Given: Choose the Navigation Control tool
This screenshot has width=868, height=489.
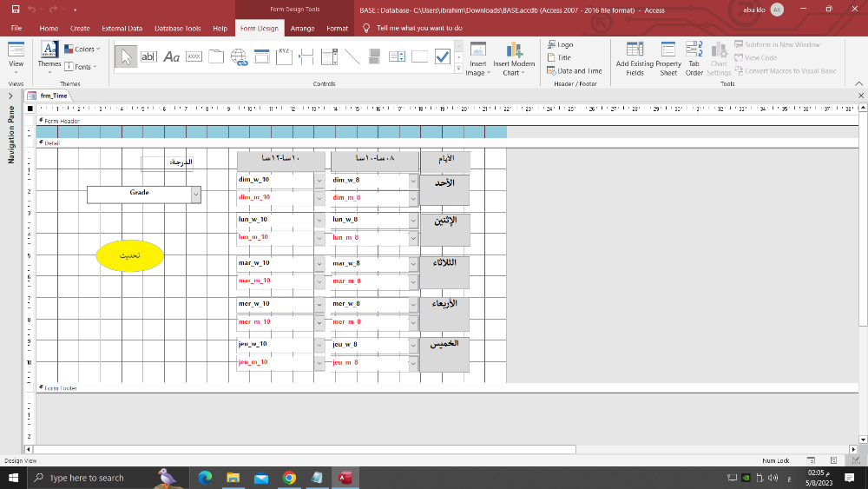Looking at the screenshot, I should [x=261, y=56].
